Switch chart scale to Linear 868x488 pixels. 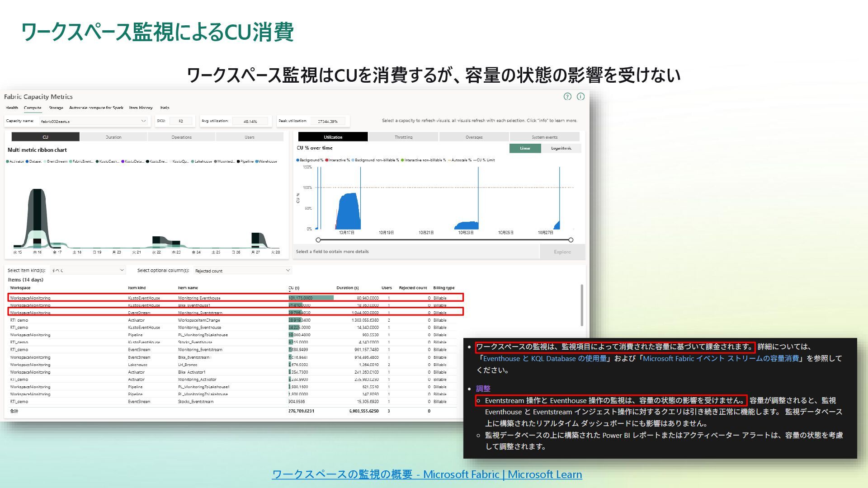coord(525,148)
